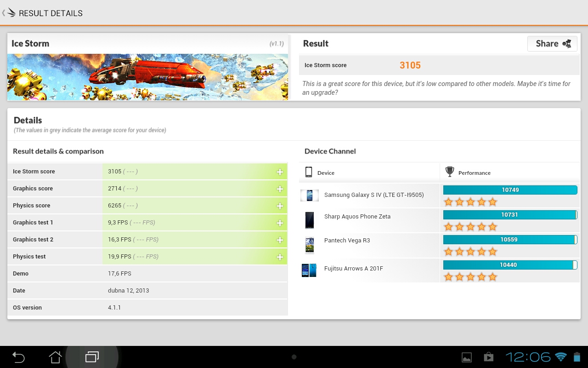
Task: Expand the Physics test comparison row
Action: click(279, 256)
